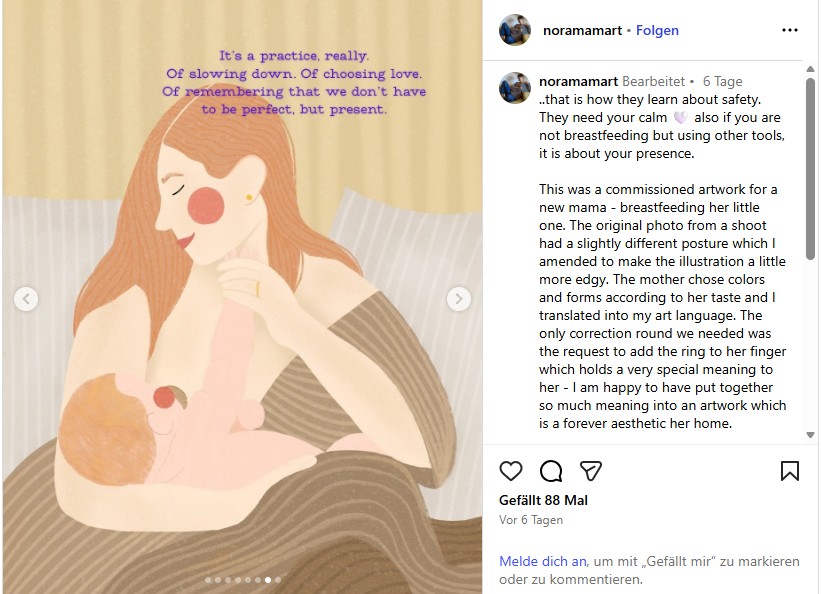Viewport: 822px width, 594px height.
Task: Like the post with the heart icon
Action: (511, 471)
